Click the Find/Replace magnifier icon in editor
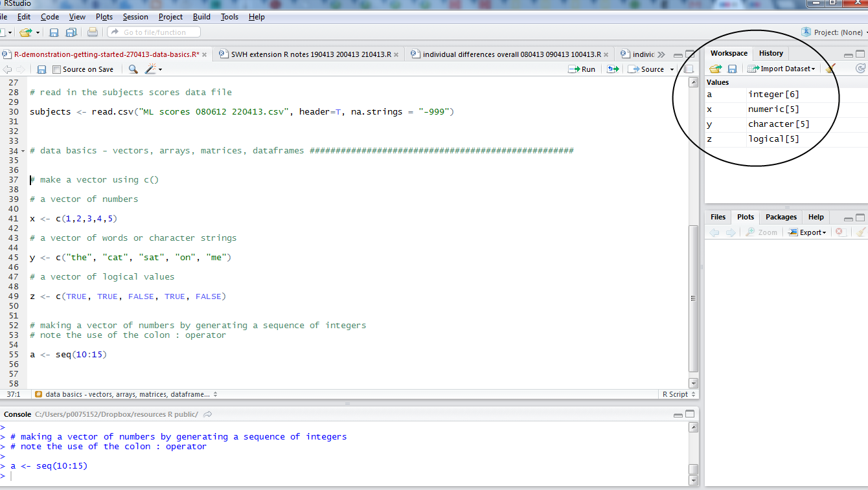 point(133,69)
